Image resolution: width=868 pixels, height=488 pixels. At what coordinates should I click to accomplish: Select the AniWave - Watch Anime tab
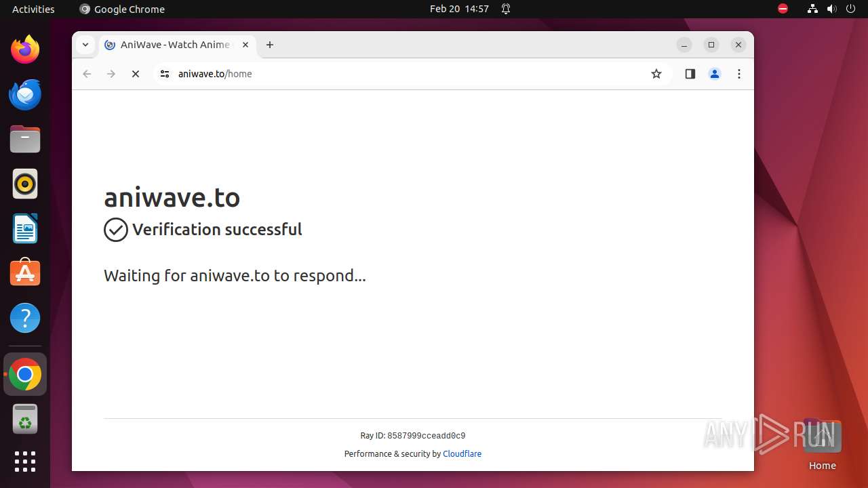pyautogui.click(x=178, y=45)
